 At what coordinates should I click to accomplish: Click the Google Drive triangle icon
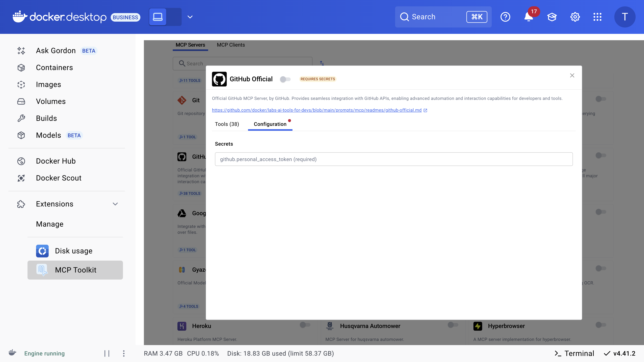(182, 213)
